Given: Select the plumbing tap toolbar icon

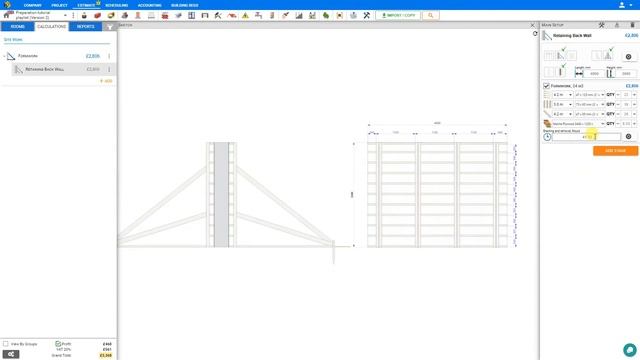Looking at the screenshot, I should [259, 16].
